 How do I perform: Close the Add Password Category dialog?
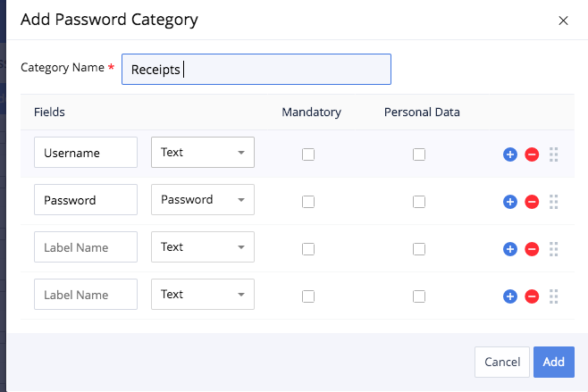(x=563, y=21)
